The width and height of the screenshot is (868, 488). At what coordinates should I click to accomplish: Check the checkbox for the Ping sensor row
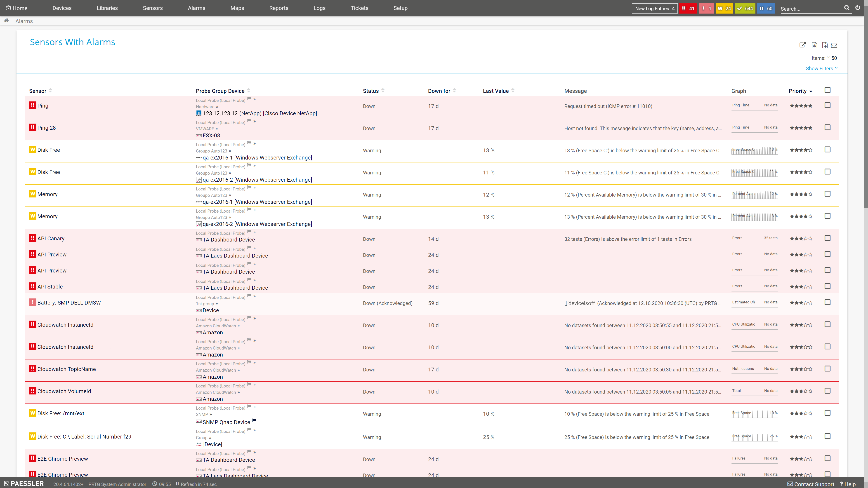[828, 105]
